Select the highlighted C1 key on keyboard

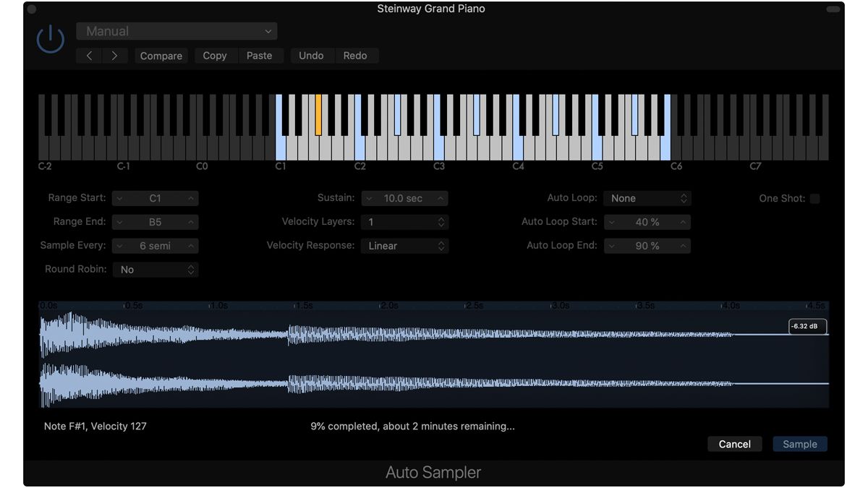(x=281, y=148)
